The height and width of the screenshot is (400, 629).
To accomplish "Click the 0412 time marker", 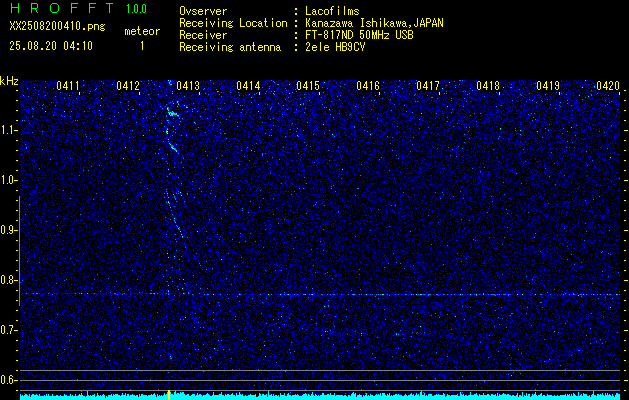I will click(x=128, y=86).
